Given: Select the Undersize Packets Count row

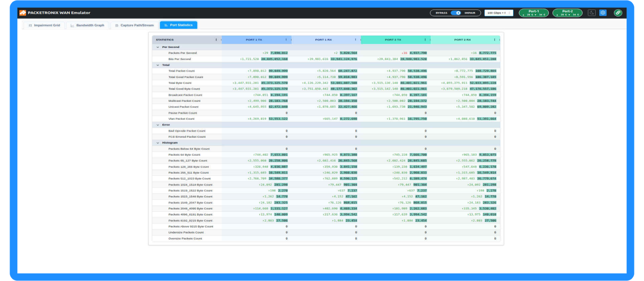Looking at the screenshot, I should coord(186,232).
